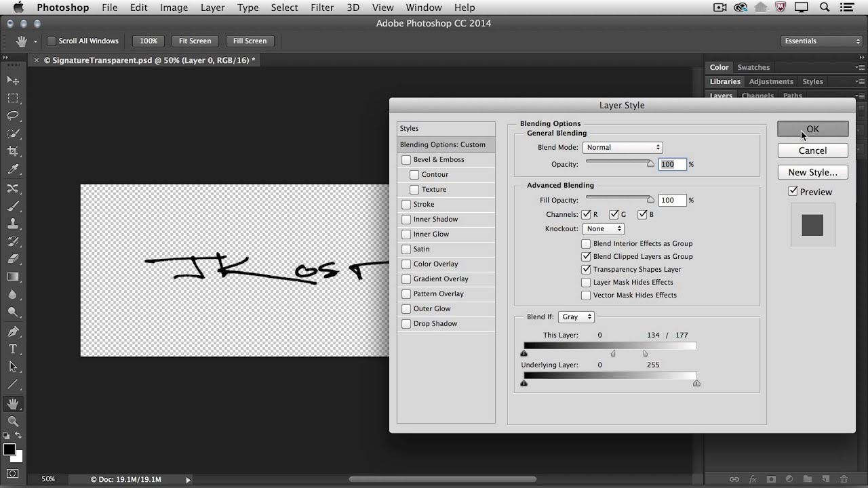This screenshot has width=868, height=488.
Task: Open the Apple menu
Action: (x=18, y=7)
